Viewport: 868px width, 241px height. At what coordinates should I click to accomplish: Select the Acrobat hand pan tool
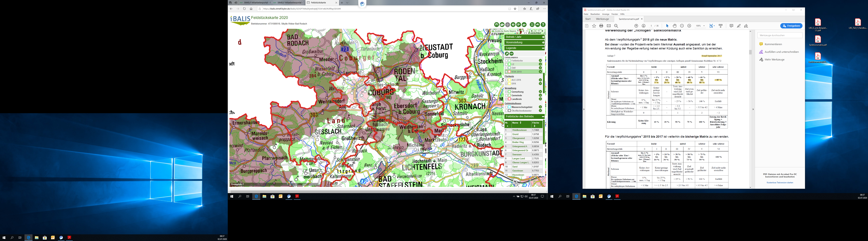tap(675, 26)
